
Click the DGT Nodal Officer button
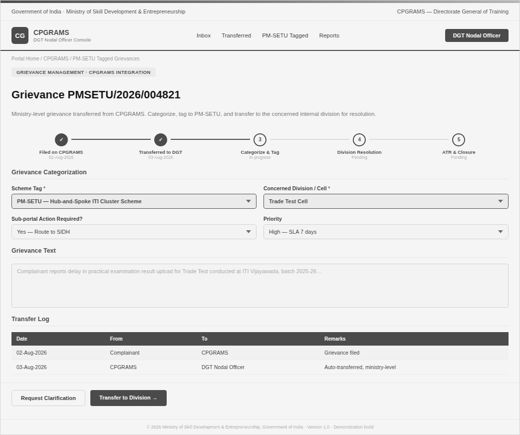(x=476, y=35)
